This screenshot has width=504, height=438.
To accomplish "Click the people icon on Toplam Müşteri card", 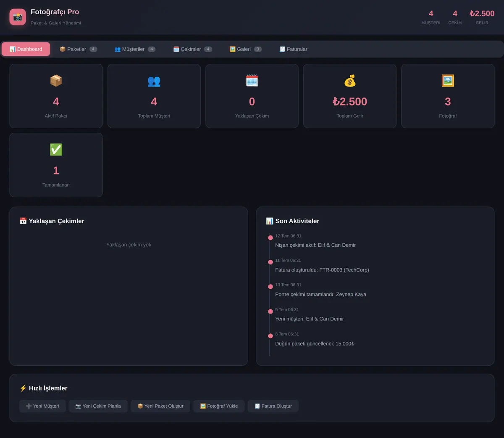I will (x=154, y=80).
